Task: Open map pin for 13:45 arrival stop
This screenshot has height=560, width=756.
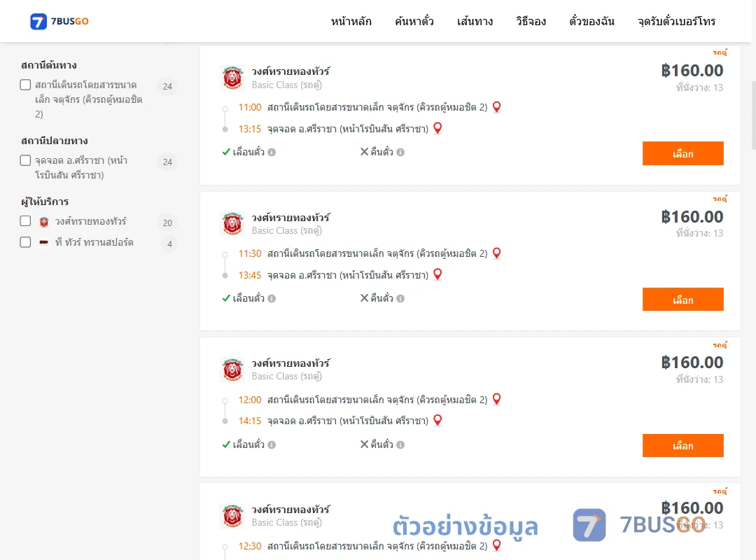Action: [437, 274]
